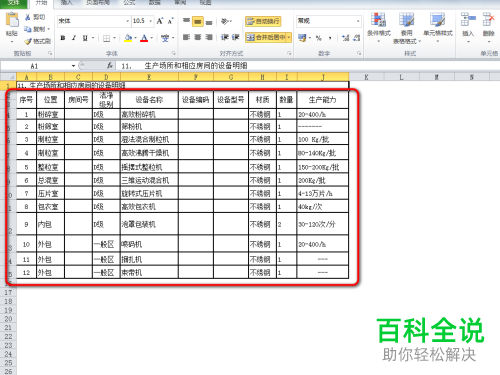This screenshot has width=500, height=375.
Task: Decrease font size with the small A icon
Action: coord(170,21)
